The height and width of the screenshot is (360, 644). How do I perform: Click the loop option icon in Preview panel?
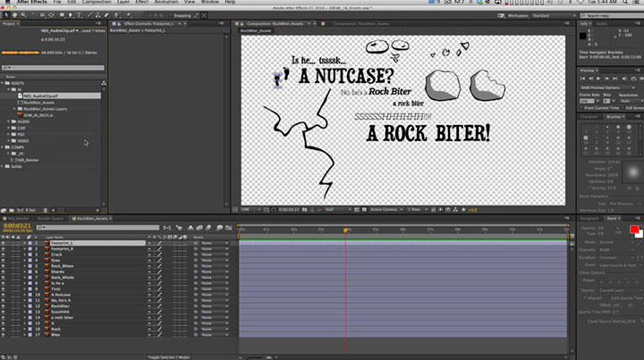click(x=633, y=79)
